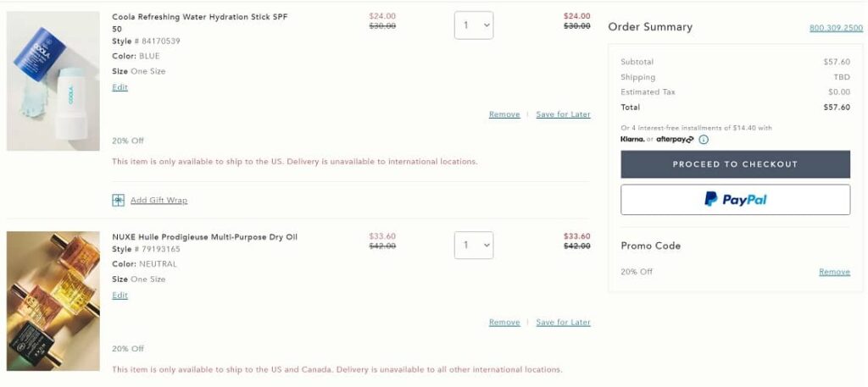Open NUXE Huile Prodigieuse product title
The width and height of the screenshot is (868, 387).
[204, 237]
